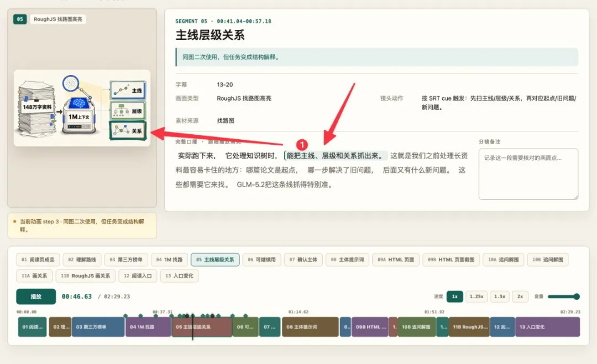Click the 当前动画 step 3 status note
This screenshot has width=597, height=364.
82,225
